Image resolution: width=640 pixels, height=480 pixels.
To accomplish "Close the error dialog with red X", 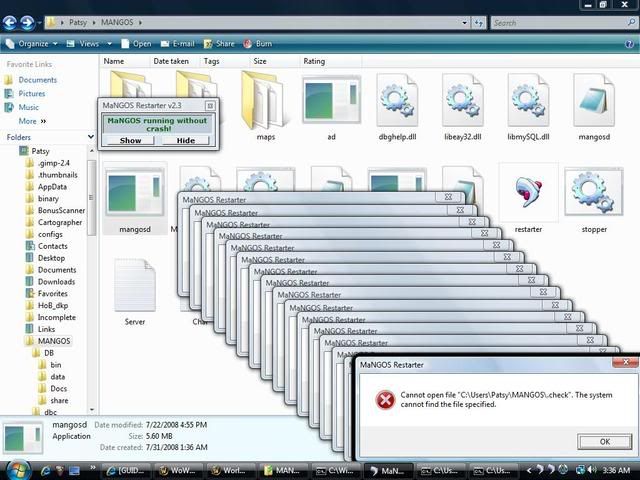I will 625,362.
